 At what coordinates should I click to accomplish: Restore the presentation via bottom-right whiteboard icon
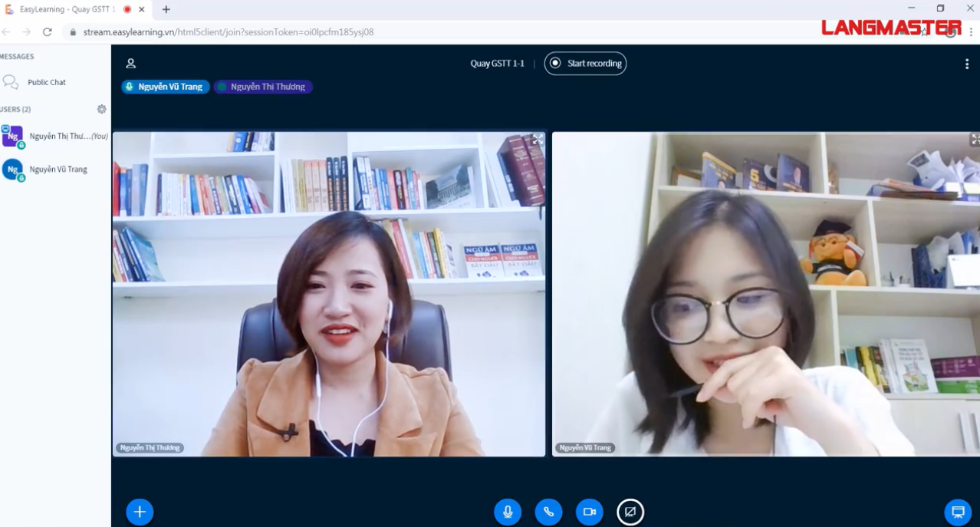(x=957, y=512)
